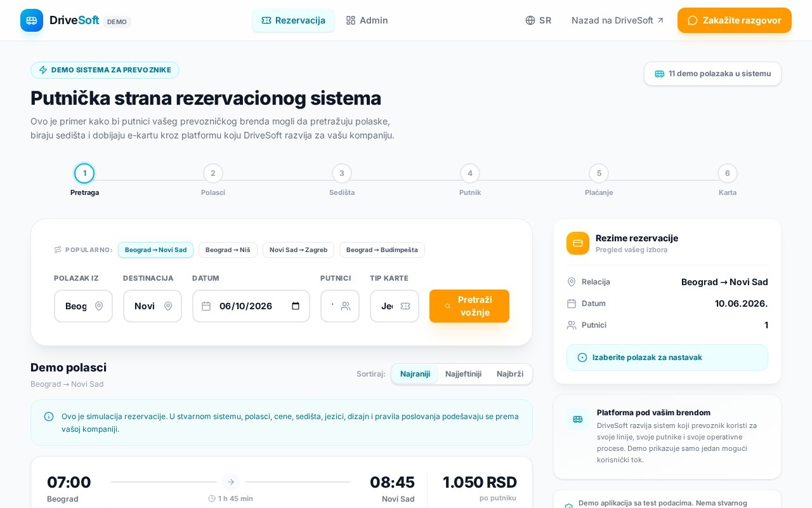Screen dimensions: 812x508
Task: Click the popularno filter icon
Action: point(58,250)
